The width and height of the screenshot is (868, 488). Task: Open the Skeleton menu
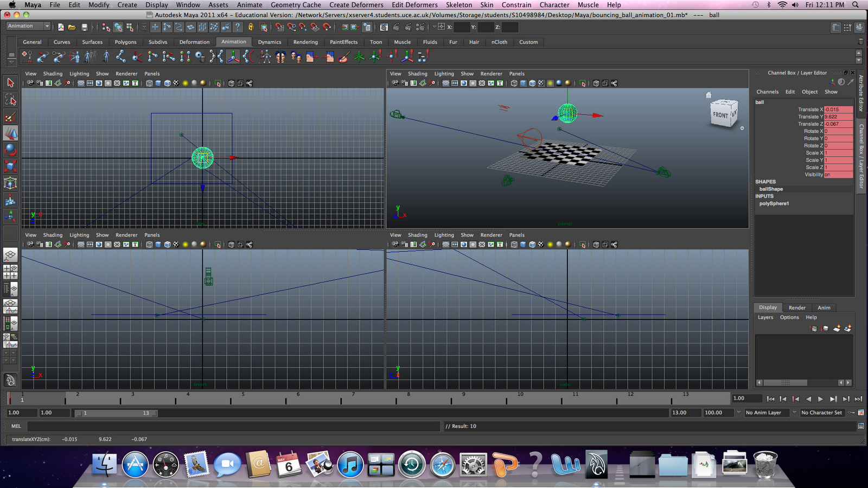click(x=459, y=5)
